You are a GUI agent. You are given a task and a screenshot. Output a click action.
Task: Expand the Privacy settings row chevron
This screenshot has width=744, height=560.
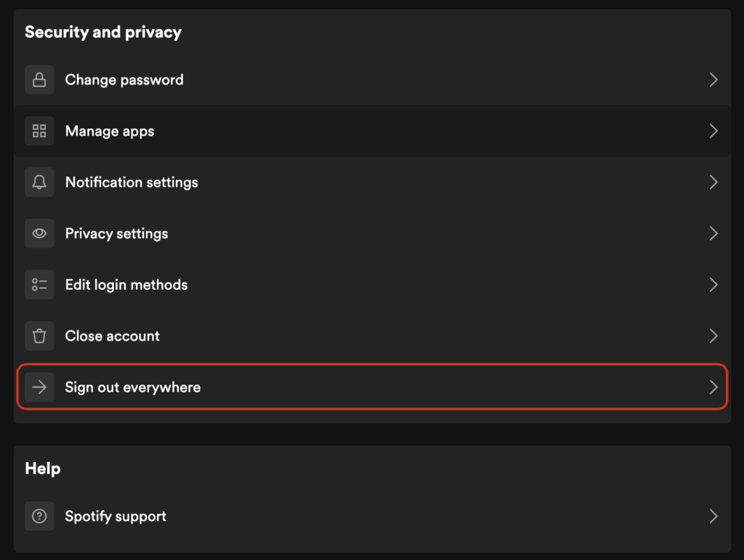[x=713, y=233]
